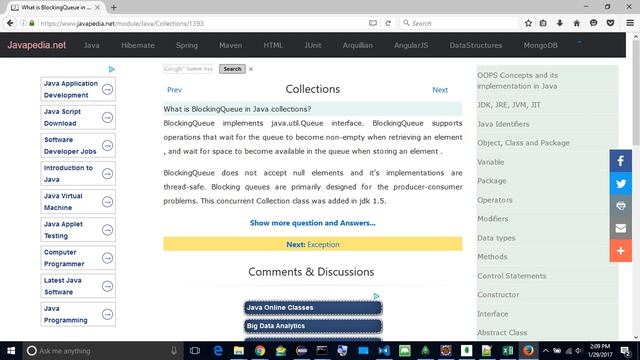Close the BlockingQueue tab
640x360 pixels.
(x=97, y=7)
